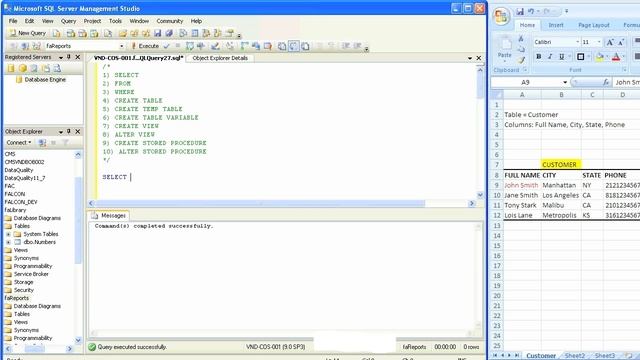The image size is (640, 360).
Task: Open the Excel Page Layout ribbon tab
Action: (x=593, y=25)
